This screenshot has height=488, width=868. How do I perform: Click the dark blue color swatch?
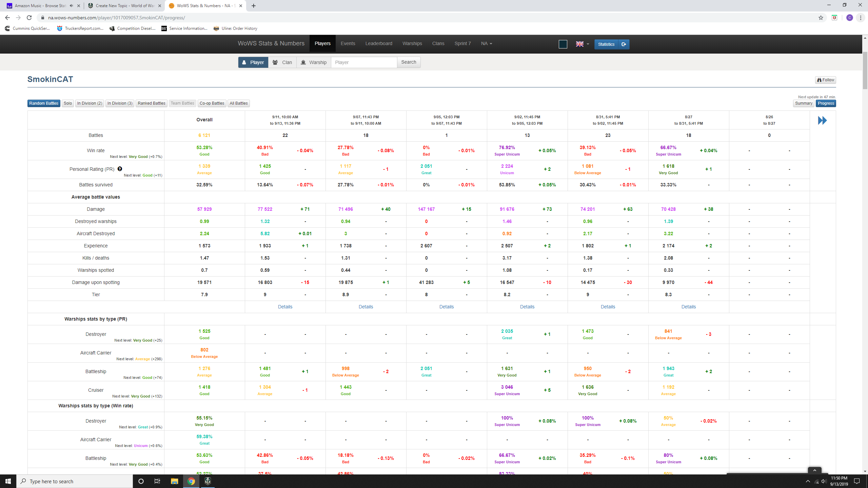pyautogui.click(x=563, y=44)
